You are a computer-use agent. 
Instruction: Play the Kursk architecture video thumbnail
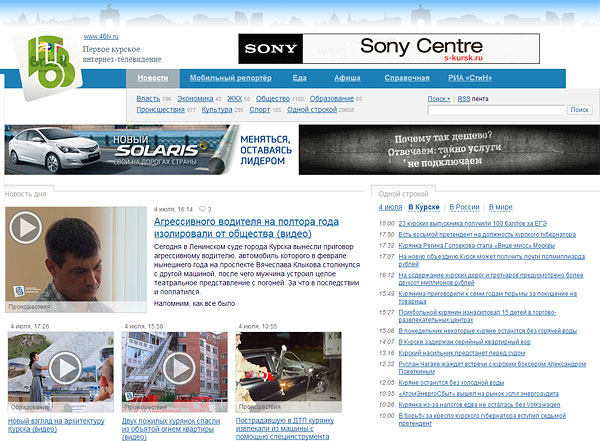(62, 369)
